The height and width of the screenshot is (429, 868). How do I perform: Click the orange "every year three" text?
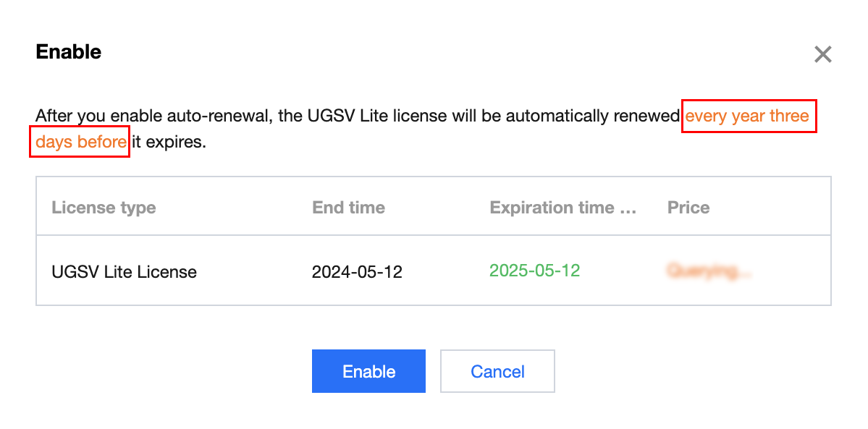(x=747, y=116)
